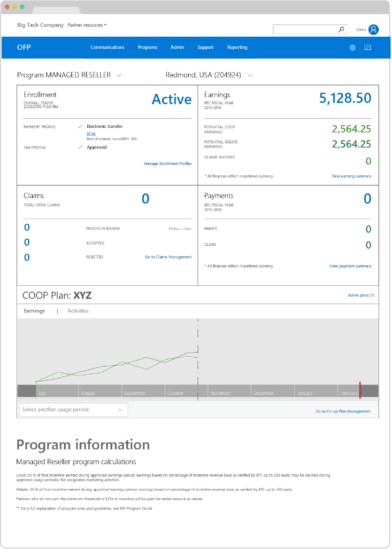Viewport: 392px width, 549px height.
Task: Open the Communications menu item
Action: (108, 47)
